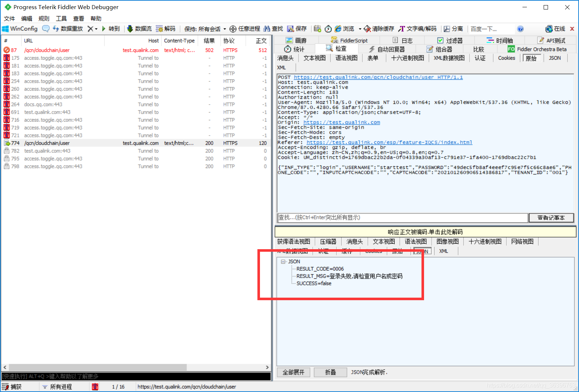This screenshot has width=579, height=392.
Task: Open 文字编/解码 text wizard
Action: pyautogui.click(x=417, y=29)
